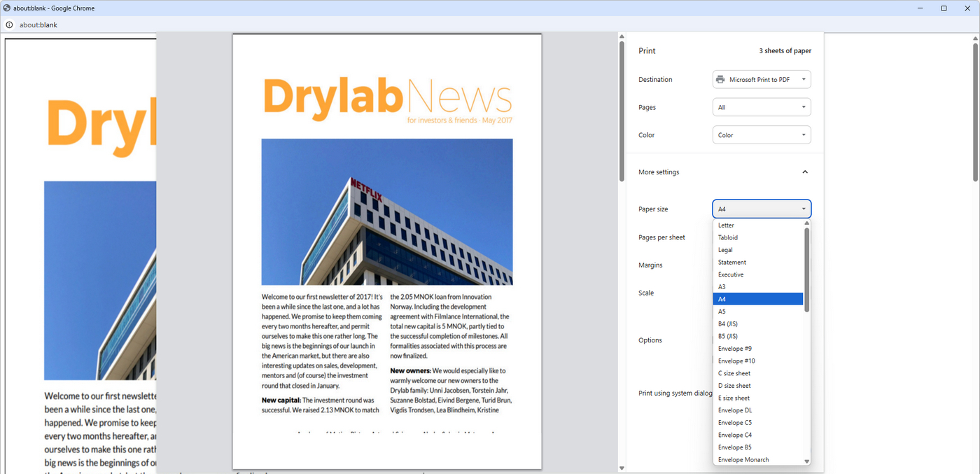The width and height of the screenshot is (980, 474).
Task: Click the Chrome icon in the title bar
Action: [x=6, y=8]
